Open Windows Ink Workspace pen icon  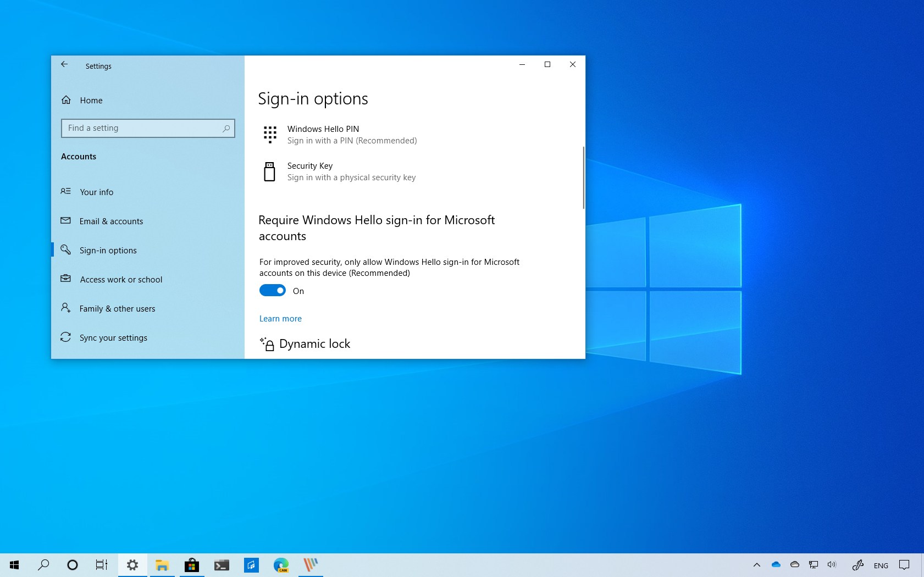coord(857,565)
